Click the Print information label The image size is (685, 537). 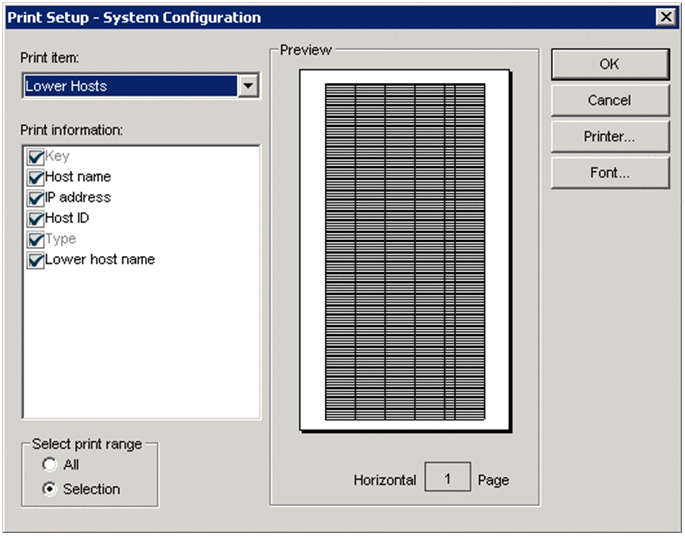point(71,130)
